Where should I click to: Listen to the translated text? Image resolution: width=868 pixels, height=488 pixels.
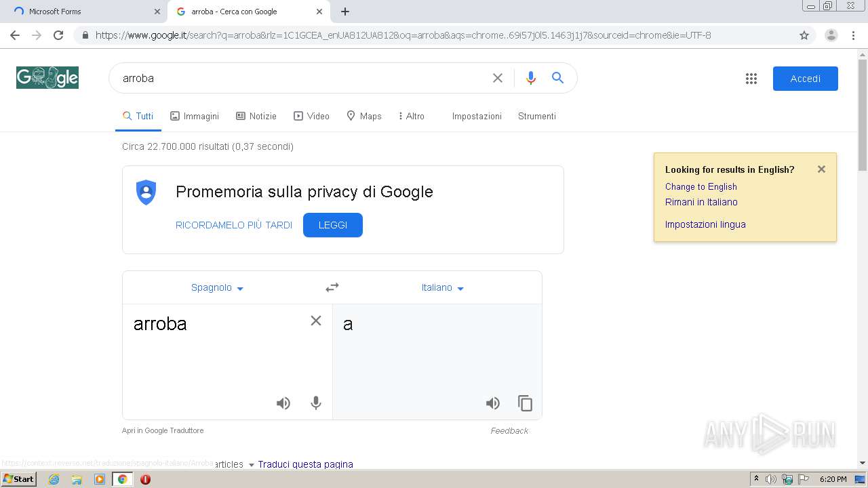point(493,403)
